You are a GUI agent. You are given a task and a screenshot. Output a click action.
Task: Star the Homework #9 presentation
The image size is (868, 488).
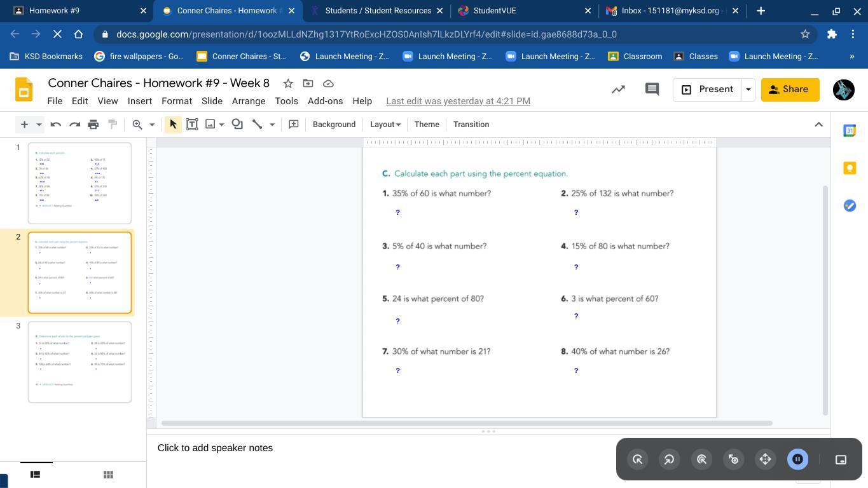[x=288, y=83]
